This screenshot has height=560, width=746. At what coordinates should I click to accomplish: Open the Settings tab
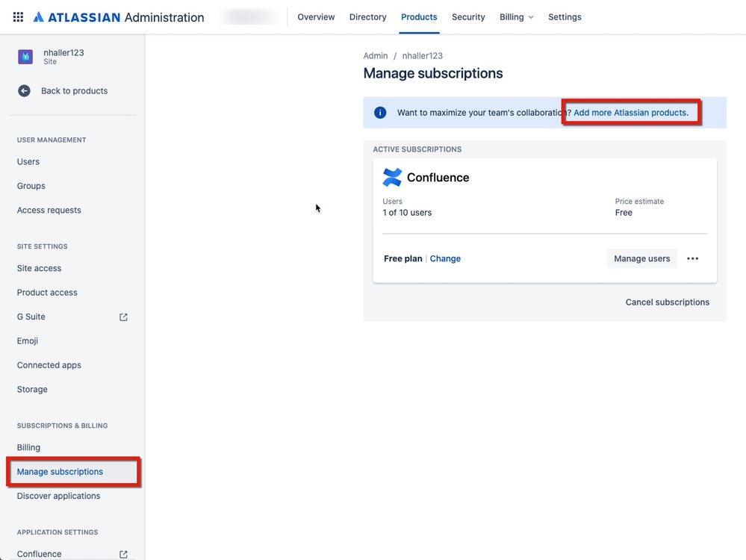(565, 17)
